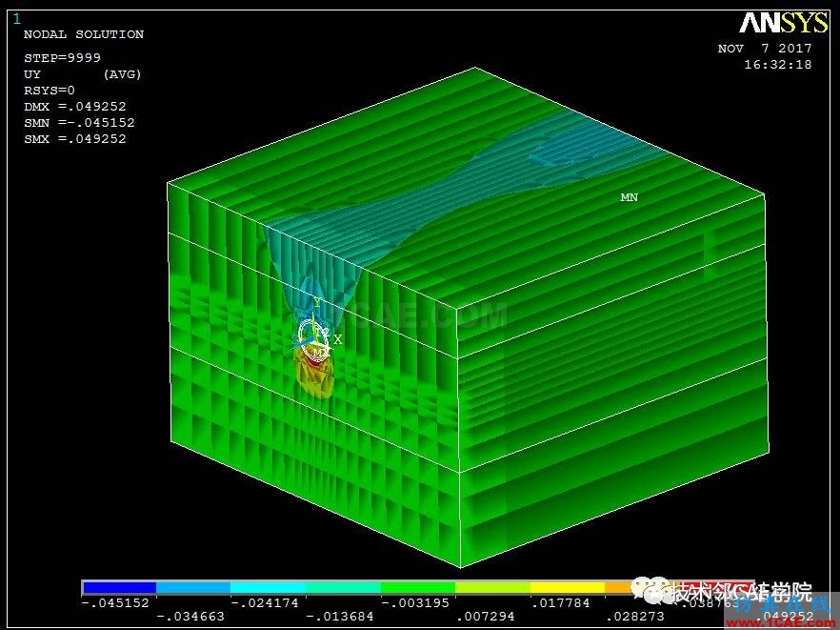This screenshot has width=840, height=630.
Task: Select the teal-green legend color band
Action: point(344,588)
